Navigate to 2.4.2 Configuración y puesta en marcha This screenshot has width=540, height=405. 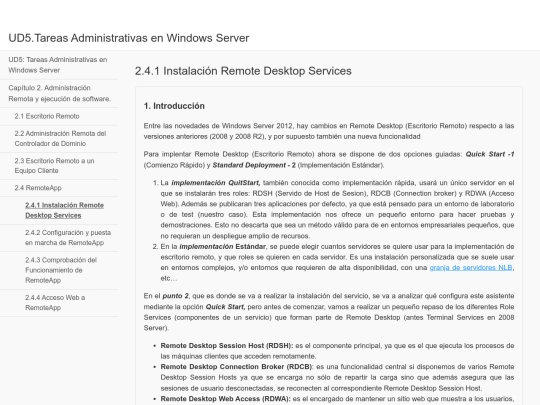pos(68,238)
